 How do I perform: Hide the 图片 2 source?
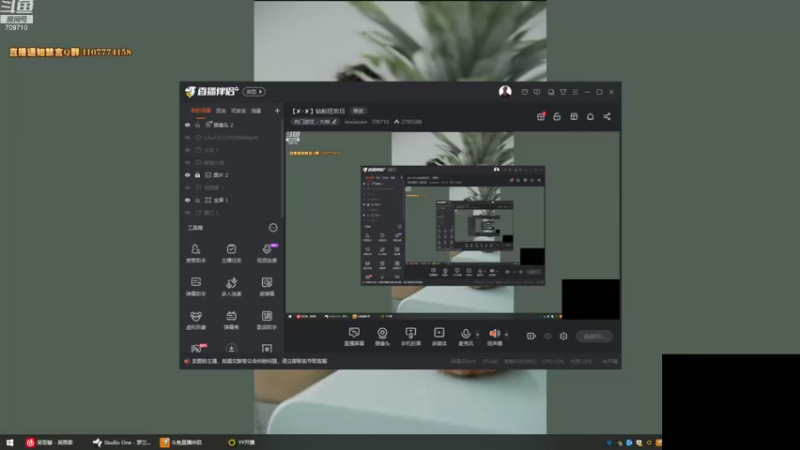point(187,175)
